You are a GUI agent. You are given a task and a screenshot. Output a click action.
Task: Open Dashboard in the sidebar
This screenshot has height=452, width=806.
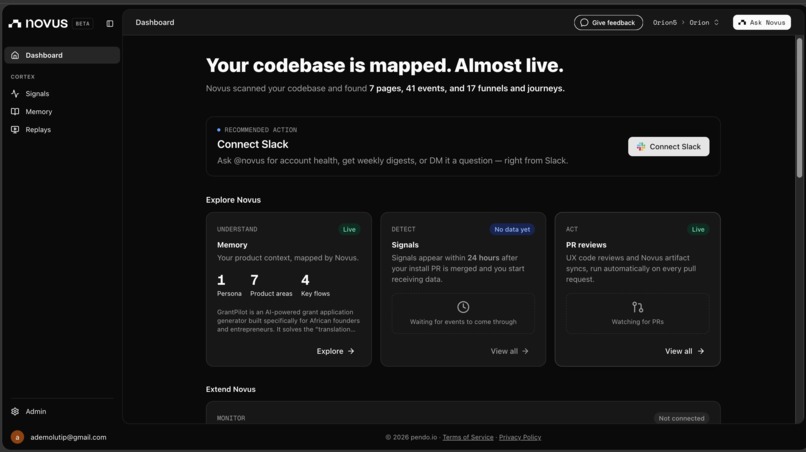click(62, 55)
